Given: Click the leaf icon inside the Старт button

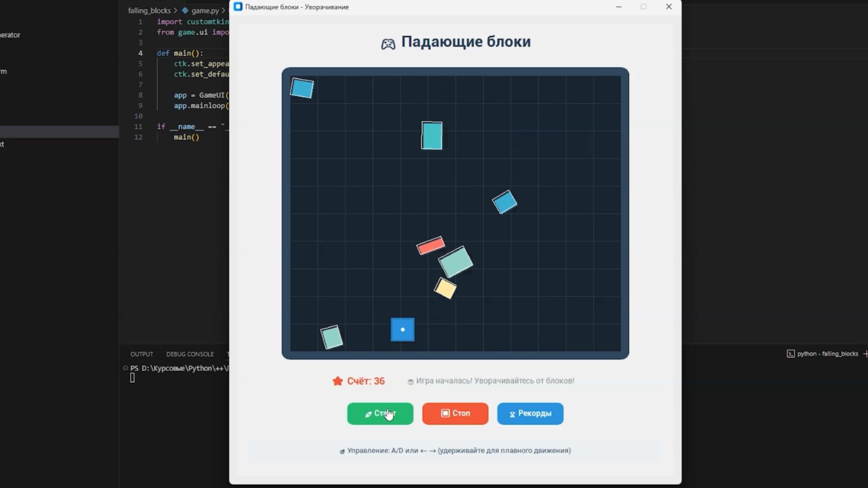Looking at the screenshot, I should point(368,413).
